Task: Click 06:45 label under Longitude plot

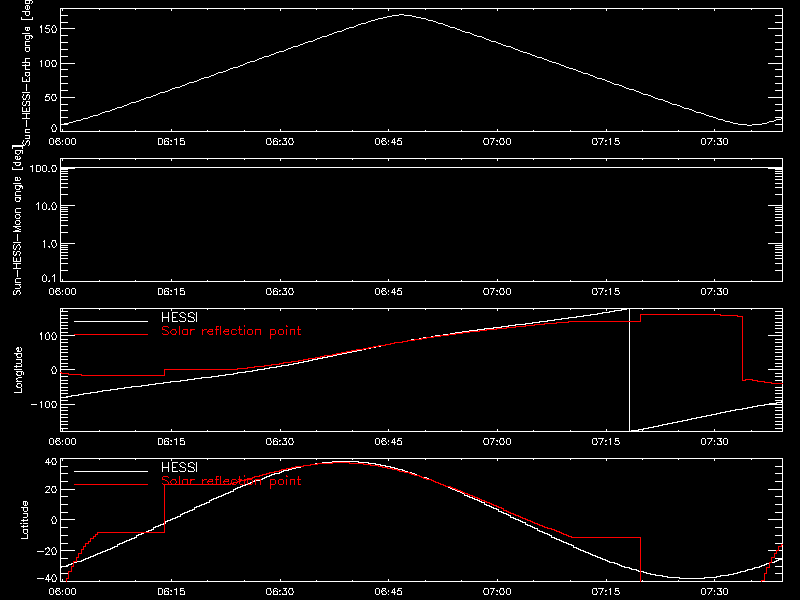Action: 388,442
